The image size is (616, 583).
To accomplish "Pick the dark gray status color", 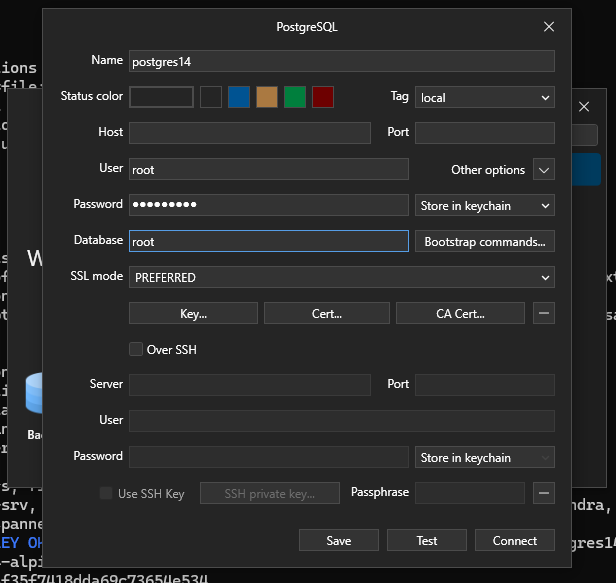I will click(211, 97).
